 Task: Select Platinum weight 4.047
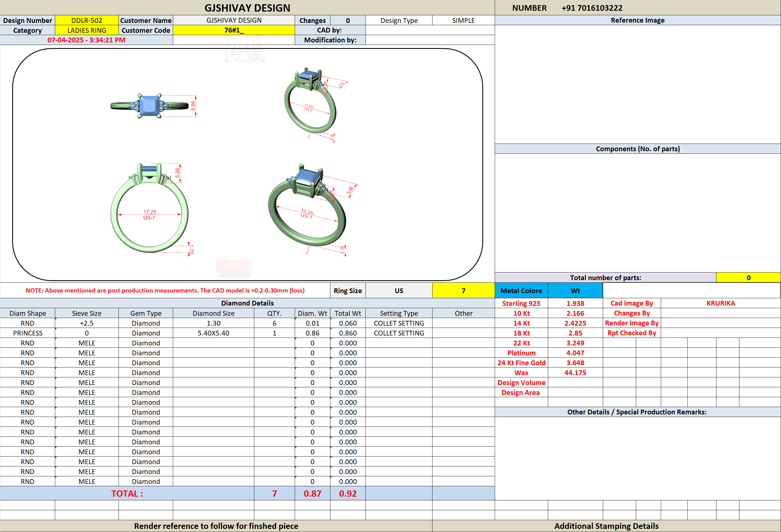[x=575, y=353]
